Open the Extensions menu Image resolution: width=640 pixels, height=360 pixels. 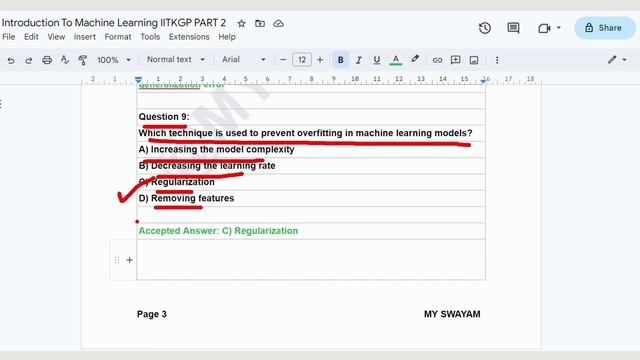coord(189,37)
